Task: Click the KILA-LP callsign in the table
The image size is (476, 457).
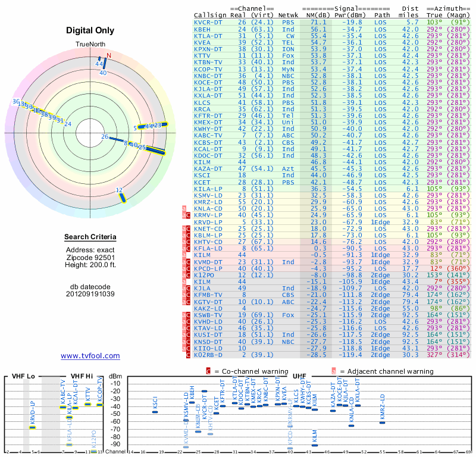Action: pyautogui.click(x=208, y=189)
